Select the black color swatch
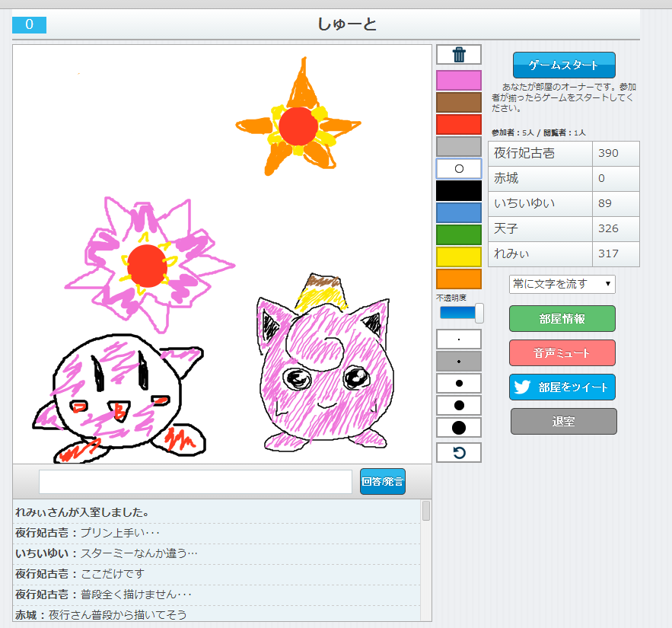 [x=459, y=191]
